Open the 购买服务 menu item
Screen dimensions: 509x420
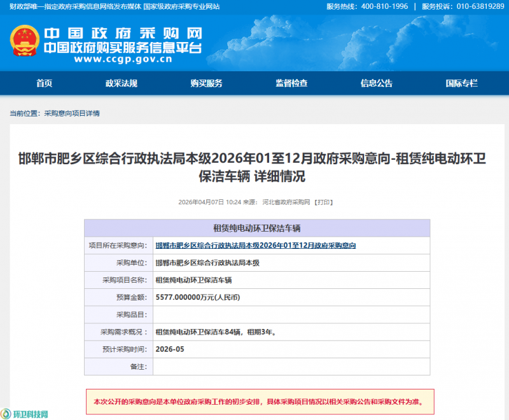coord(206,83)
